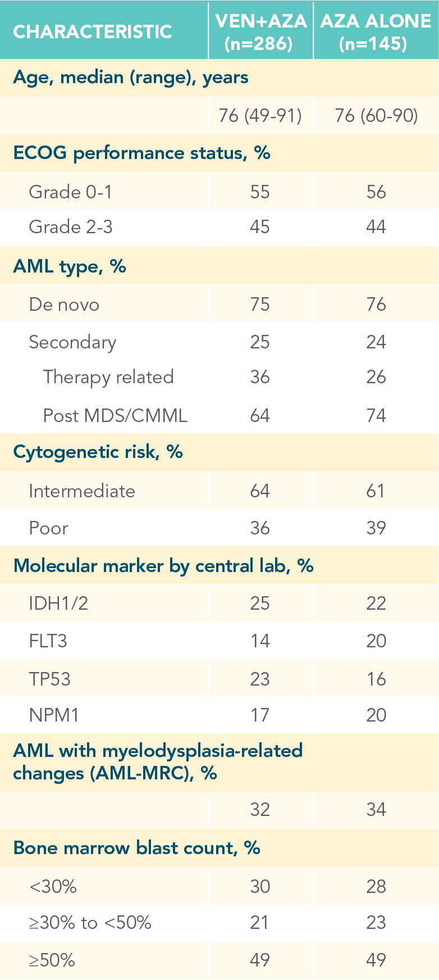Click the 76 (60-90) age value
The width and height of the screenshot is (439, 980).
(376, 116)
